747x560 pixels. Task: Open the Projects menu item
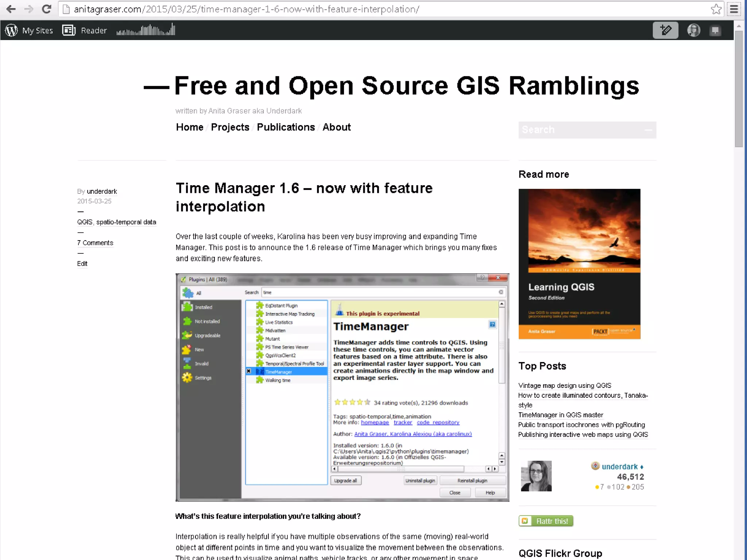click(x=230, y=127)
